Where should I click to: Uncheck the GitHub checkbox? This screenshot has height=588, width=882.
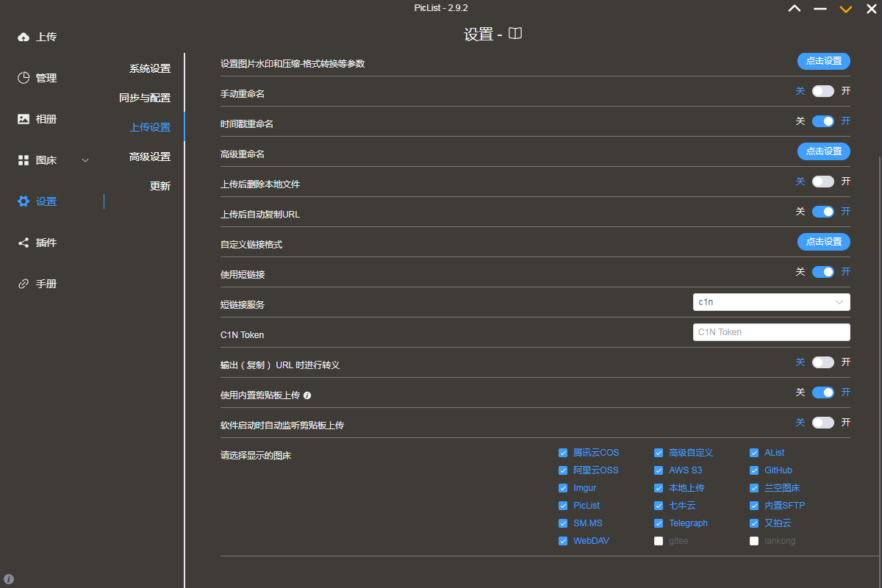(x=754, y=470)
